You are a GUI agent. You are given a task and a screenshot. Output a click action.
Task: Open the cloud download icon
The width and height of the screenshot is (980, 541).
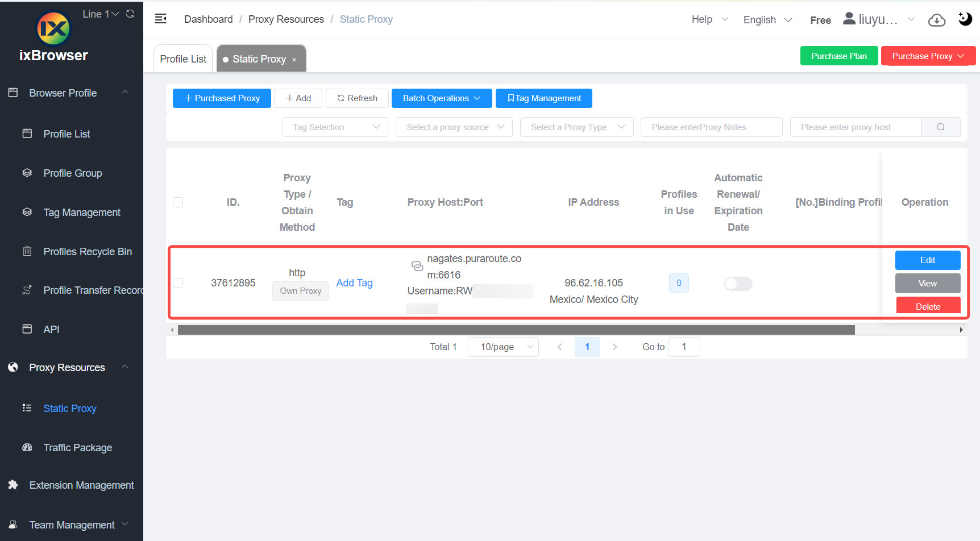(x=937, y=20)
